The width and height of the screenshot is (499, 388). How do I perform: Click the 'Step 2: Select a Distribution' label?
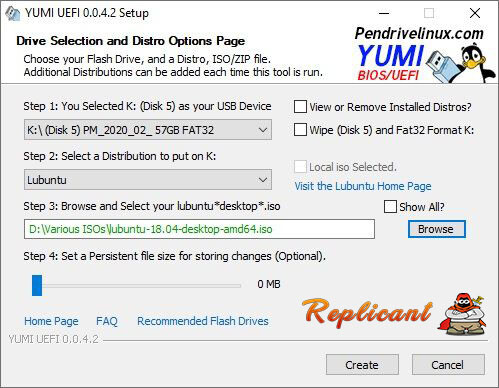[120, 156]
